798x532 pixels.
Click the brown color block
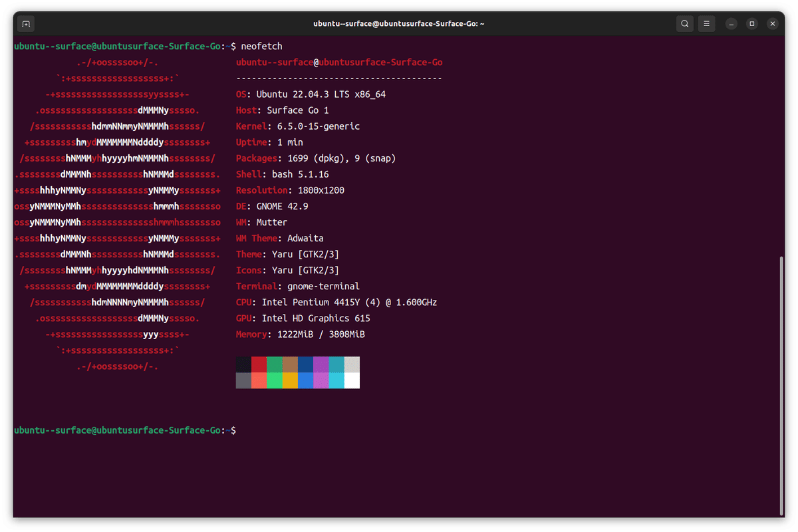[x=290, y=364]
